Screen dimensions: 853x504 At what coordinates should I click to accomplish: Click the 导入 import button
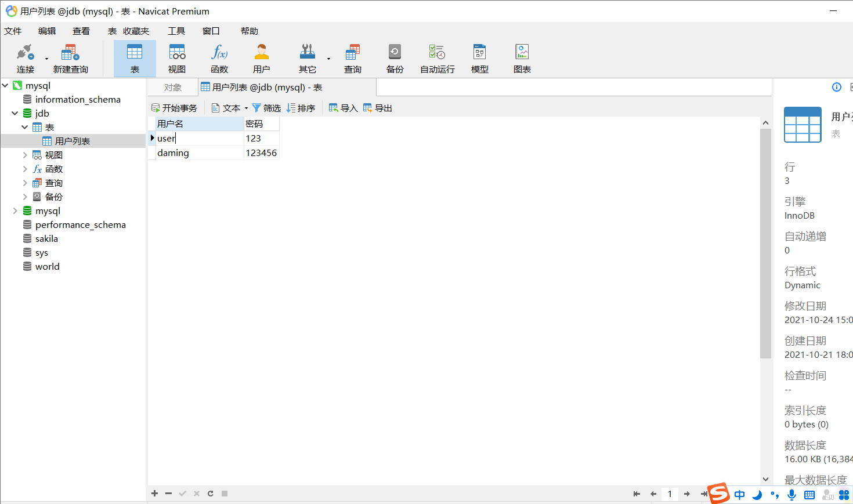click(x=343, y=108)
